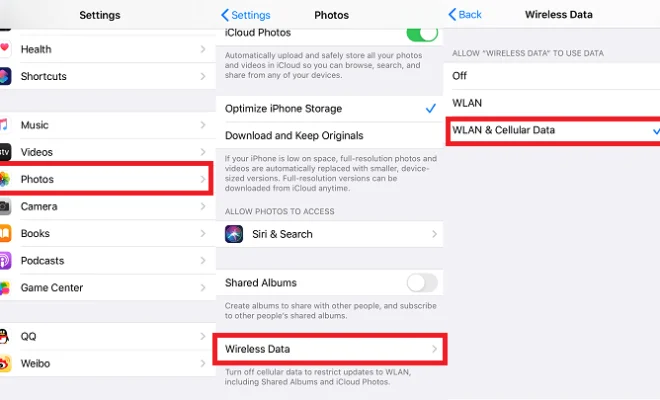Screen dimensions: 660x400
Task: Tap the Back button on Wireless Data
Action: pos(465,15)
